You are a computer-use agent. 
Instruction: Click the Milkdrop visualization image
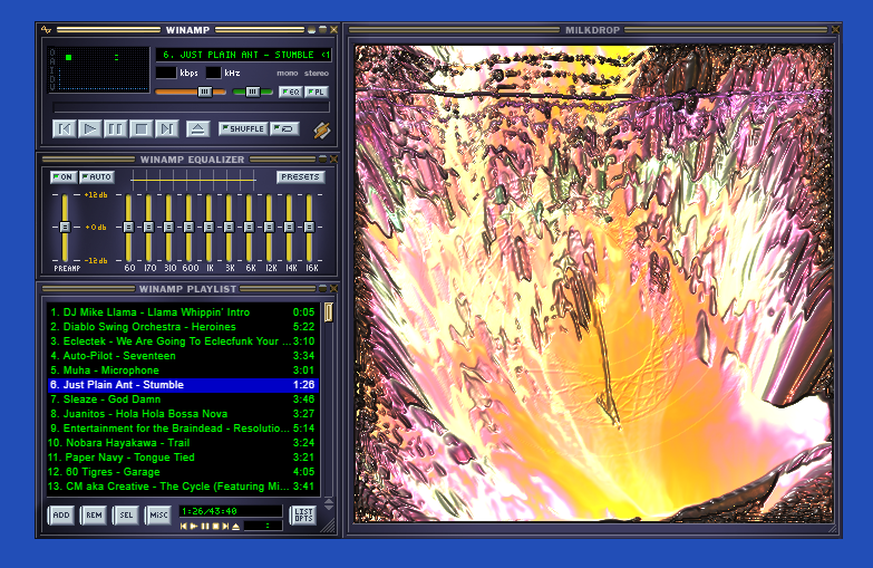click(594, 284)
